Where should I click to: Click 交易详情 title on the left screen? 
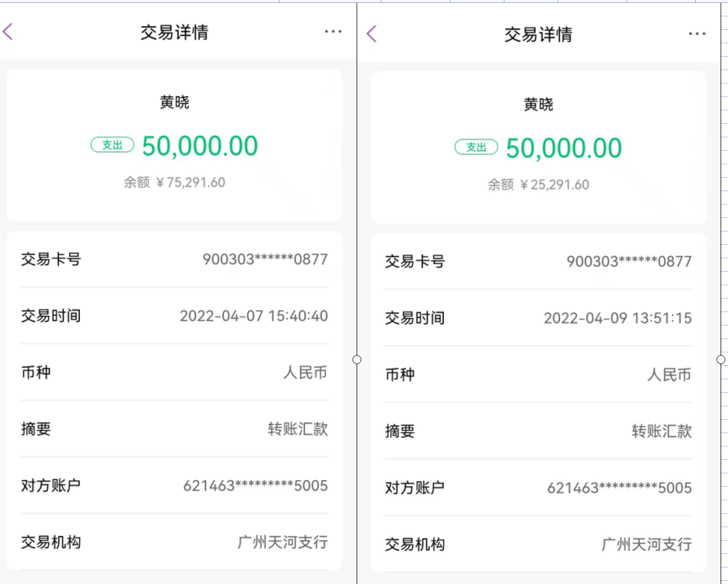click(174, 32)
